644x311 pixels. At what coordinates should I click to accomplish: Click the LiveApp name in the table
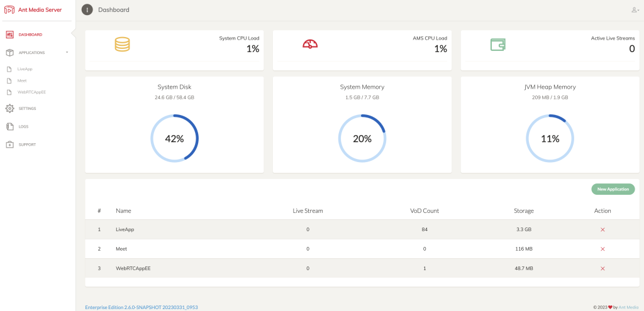(125, 230)
